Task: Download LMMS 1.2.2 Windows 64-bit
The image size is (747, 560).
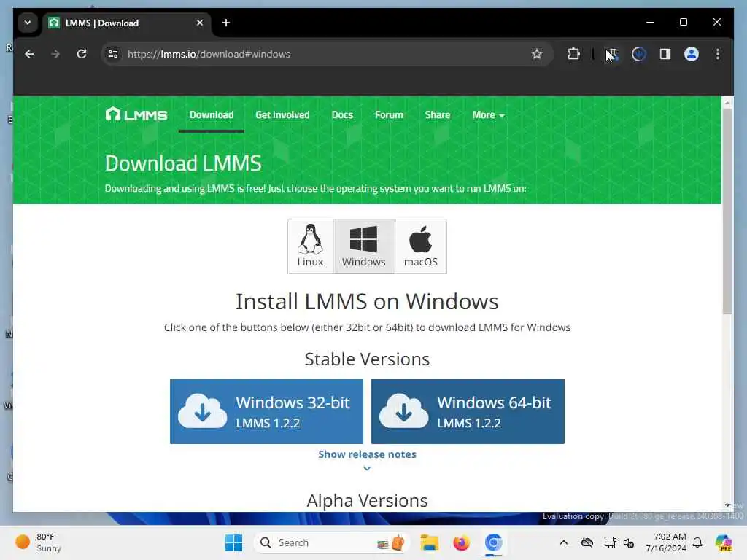Action: pos(468,411)
